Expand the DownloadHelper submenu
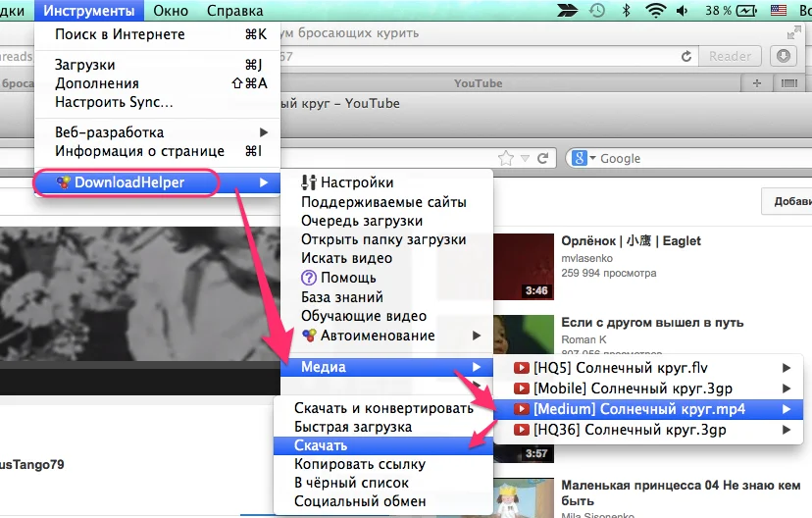This screenshot has width=812, height=518. point(158,182)
